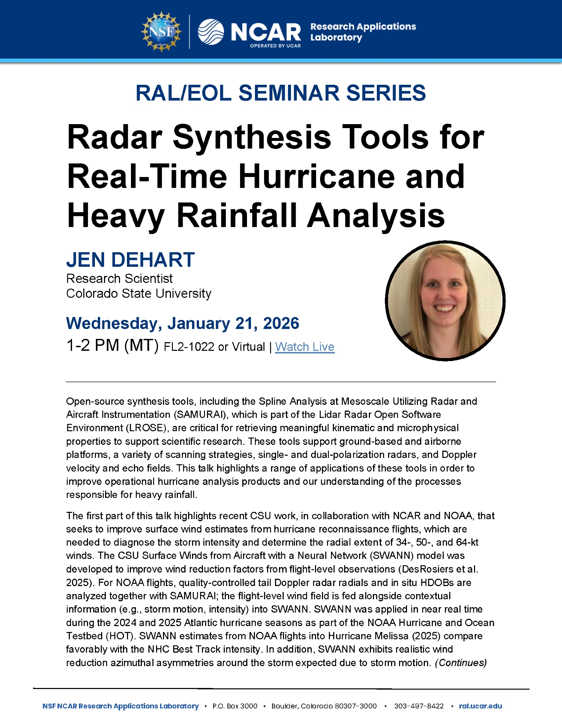562x728 pixels.
Task: Open the Watch Live link
Action: tap(304, 347)
